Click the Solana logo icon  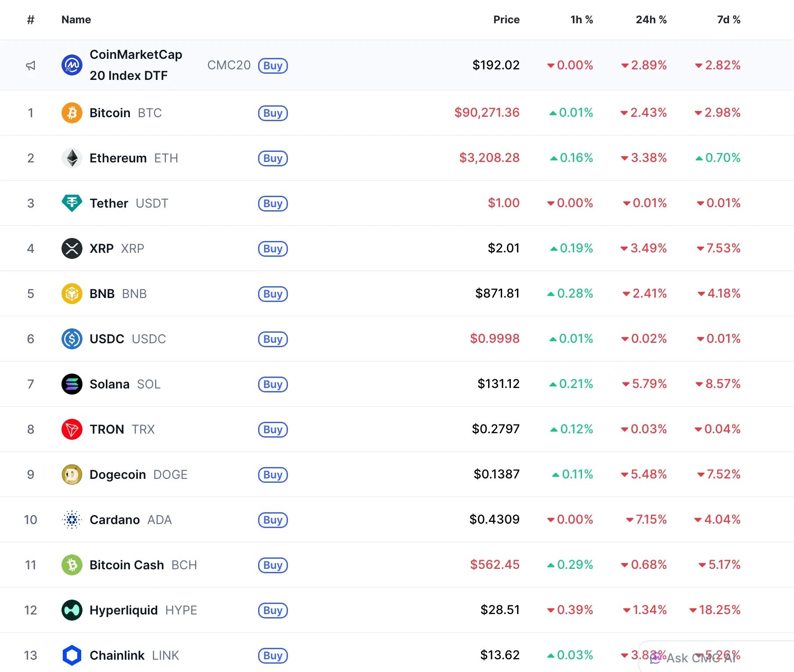(x=72, y=384)
